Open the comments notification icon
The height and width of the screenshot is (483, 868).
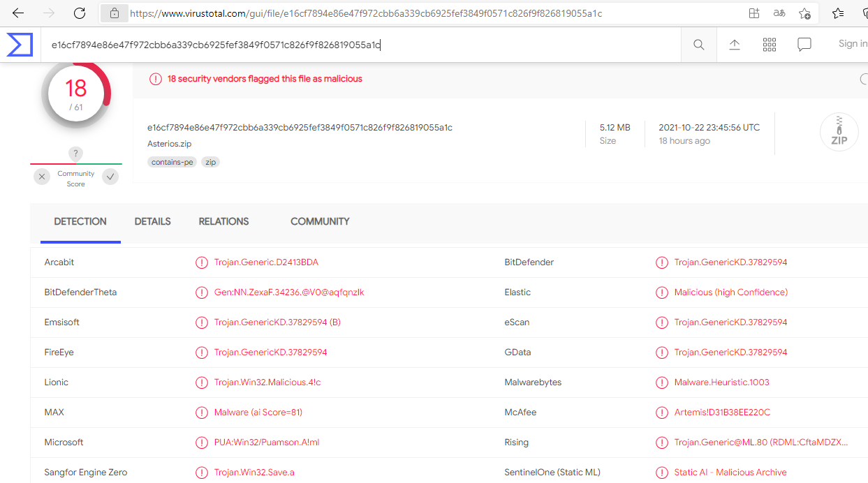click(x=804, y=45)
